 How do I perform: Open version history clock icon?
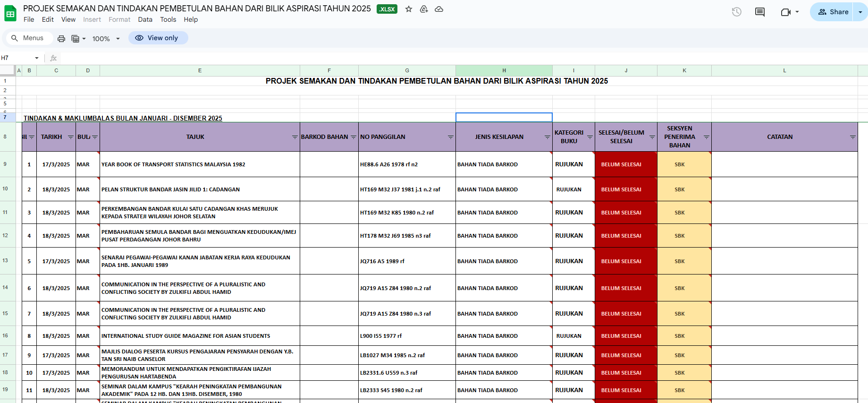(x=736, y=12)
